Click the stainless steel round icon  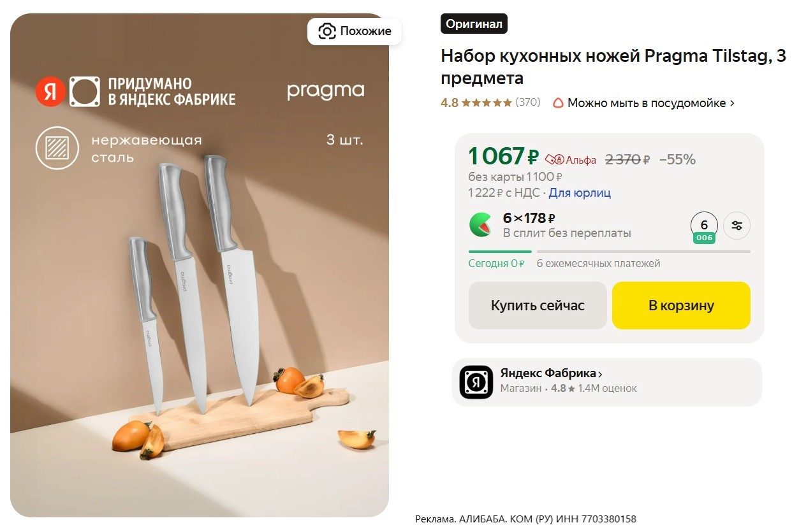(x=57, y=148)
